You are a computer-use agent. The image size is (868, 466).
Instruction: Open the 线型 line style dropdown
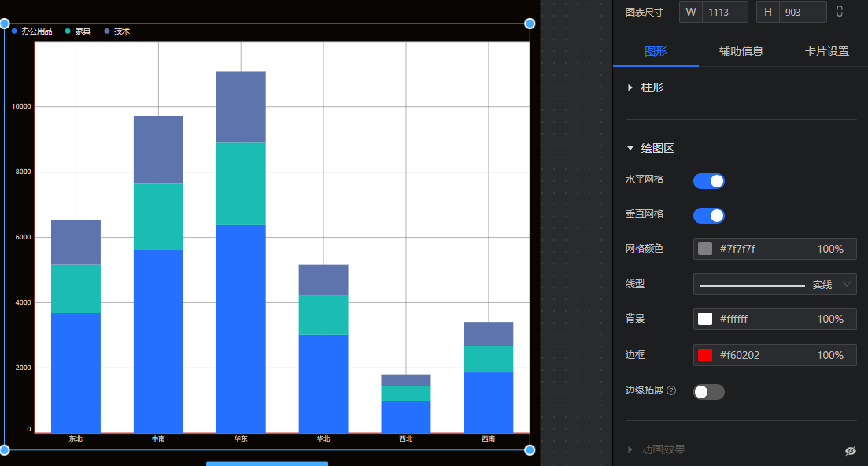pos(774,284)
